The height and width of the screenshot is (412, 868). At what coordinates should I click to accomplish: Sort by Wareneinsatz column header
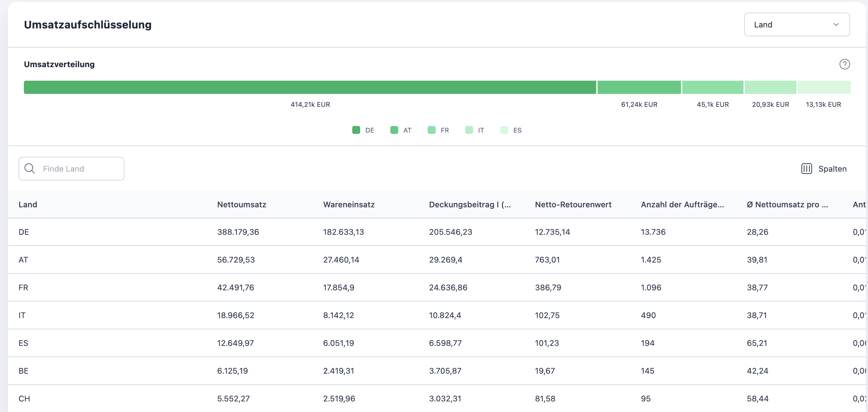(x=348, y=204)
